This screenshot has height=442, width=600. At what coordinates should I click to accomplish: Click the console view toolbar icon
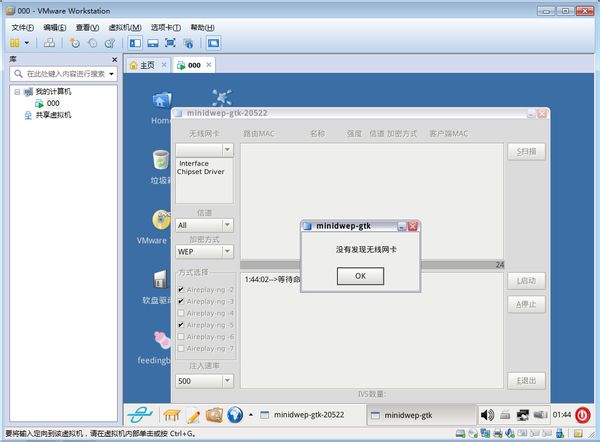click(214, 43)
